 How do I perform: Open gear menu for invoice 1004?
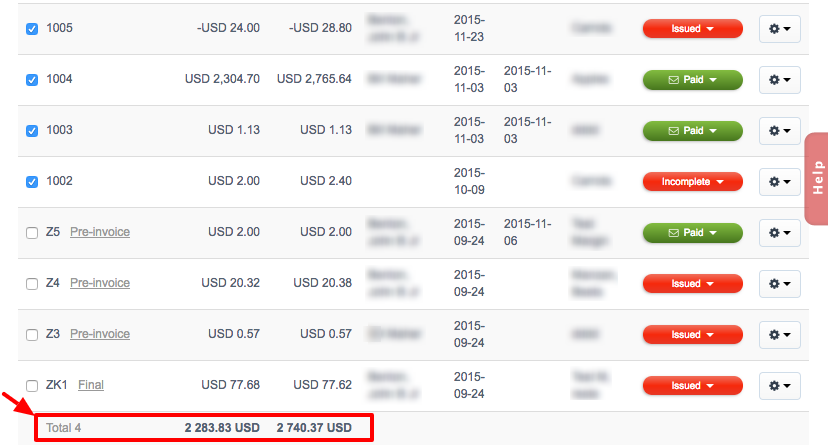point(779,80)
